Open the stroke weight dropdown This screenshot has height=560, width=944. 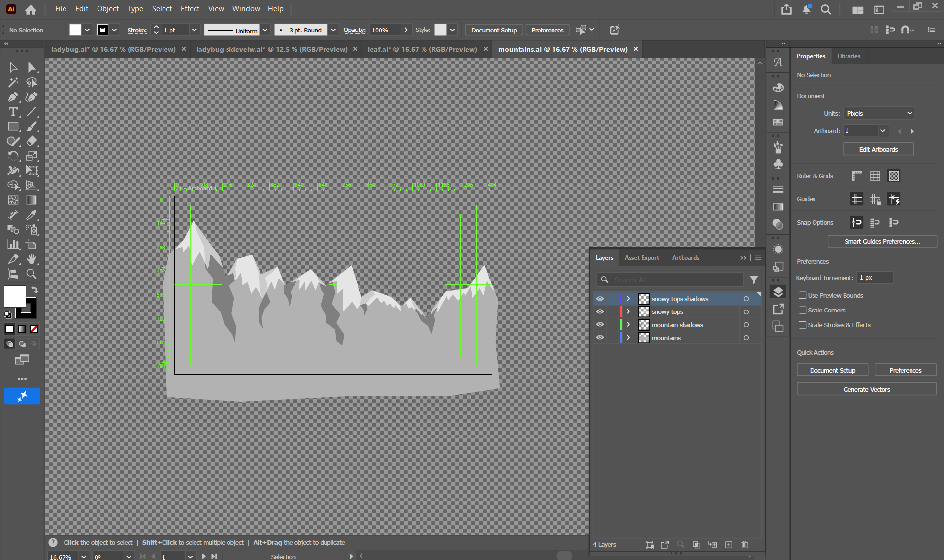coord(194,30)
